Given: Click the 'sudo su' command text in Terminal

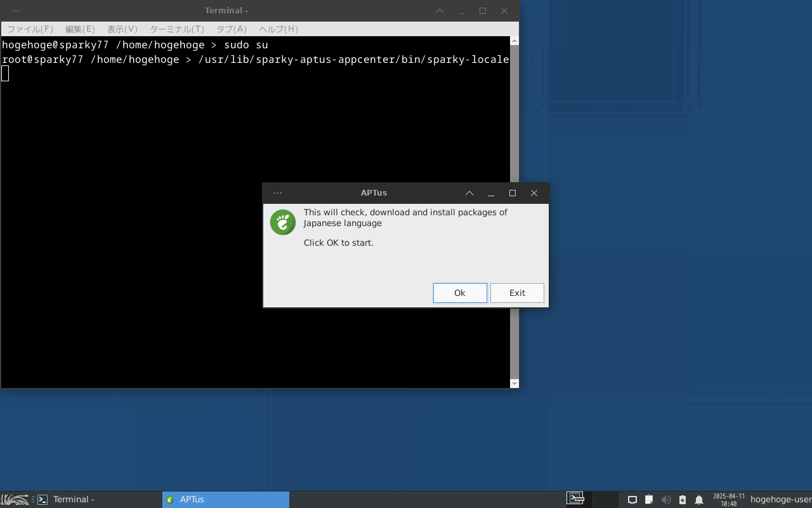Looking at the screenshot, I should tap(246, 45).
